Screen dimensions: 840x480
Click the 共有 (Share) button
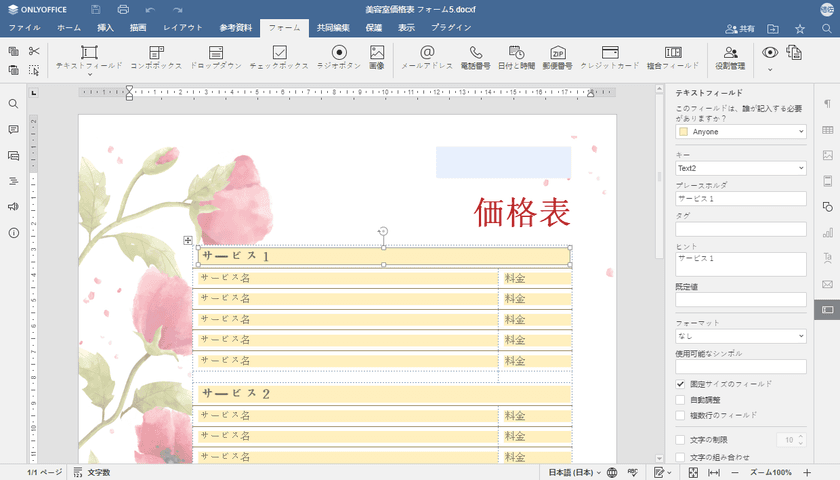(x=741, y=28)
